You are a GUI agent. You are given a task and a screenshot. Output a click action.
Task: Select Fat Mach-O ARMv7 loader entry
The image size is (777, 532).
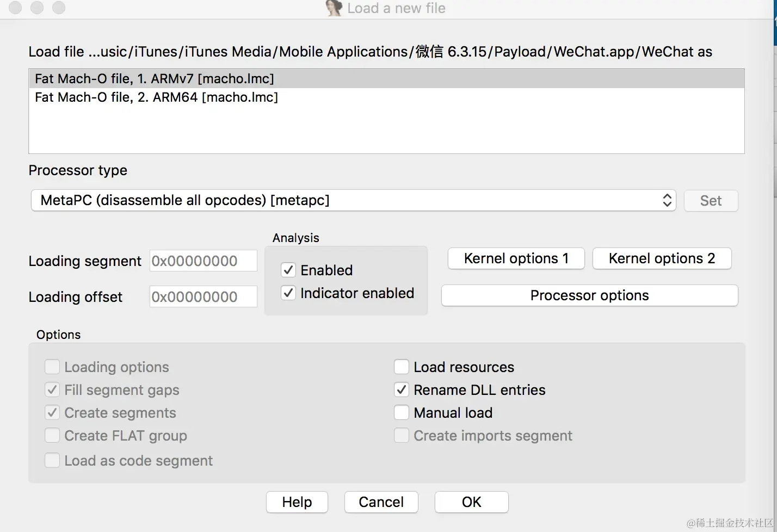(155, 79)
